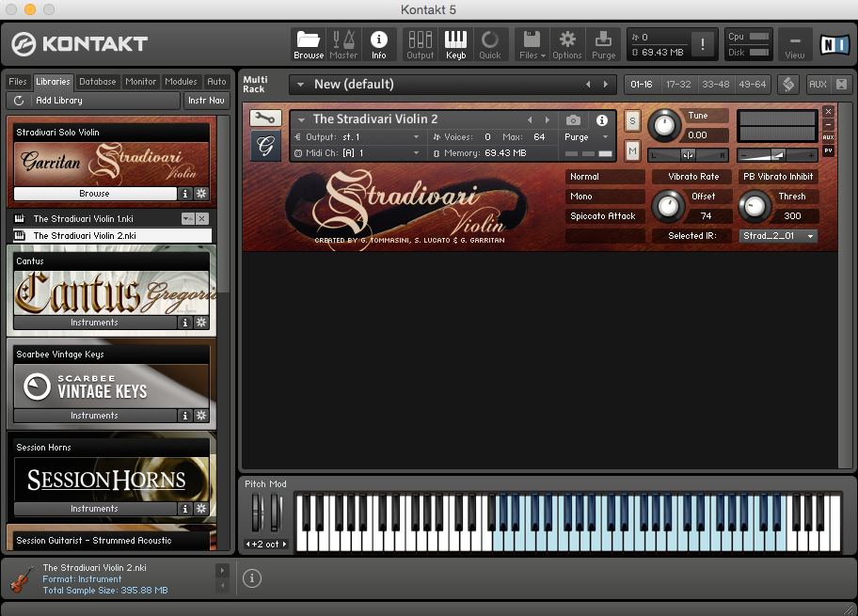Open settings gear for Session Horns
858x616 pixels.
[201, 509]
